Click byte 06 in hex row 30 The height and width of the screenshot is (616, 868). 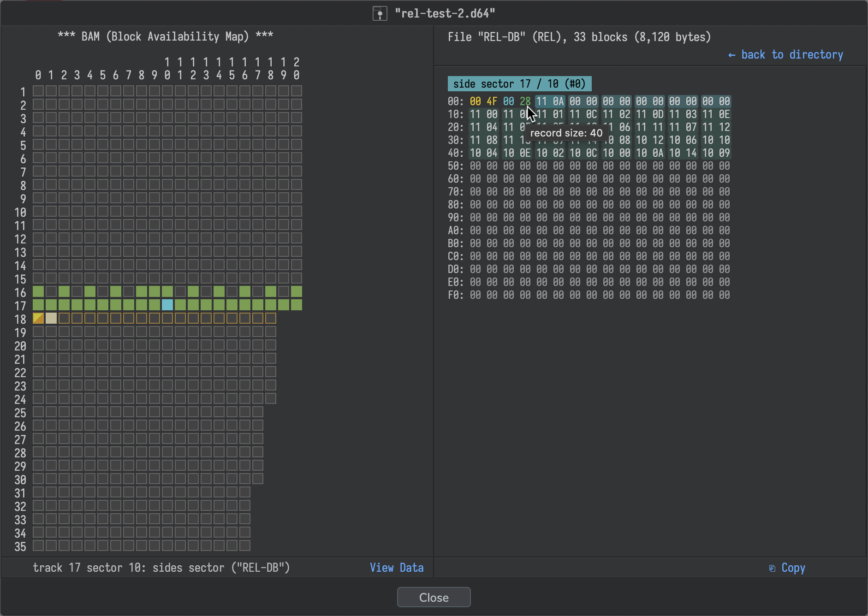tap(691, 140)
